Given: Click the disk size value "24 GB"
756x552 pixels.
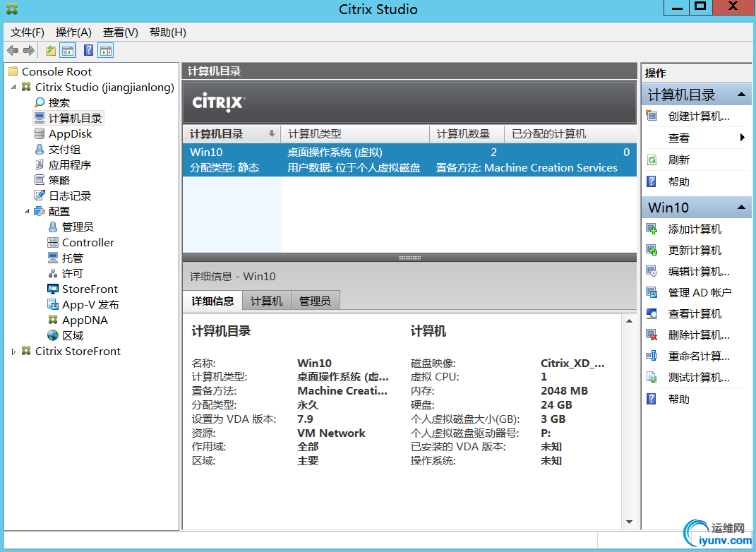Looking at the screenshot, I should (556, 405).
